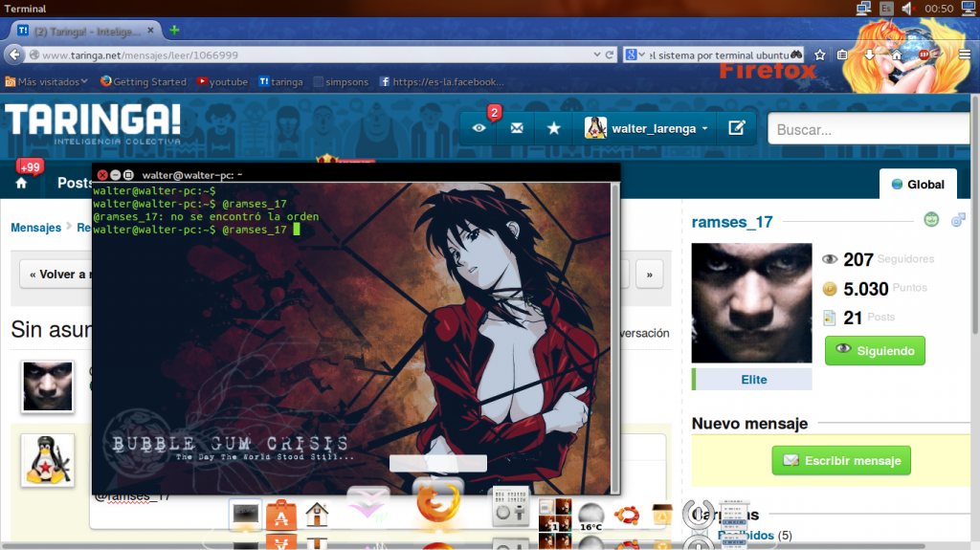The width and height of the screenshot is (980, 550).
Task: Open Taringa favorites star icon
Action: (x=554, y=128)
